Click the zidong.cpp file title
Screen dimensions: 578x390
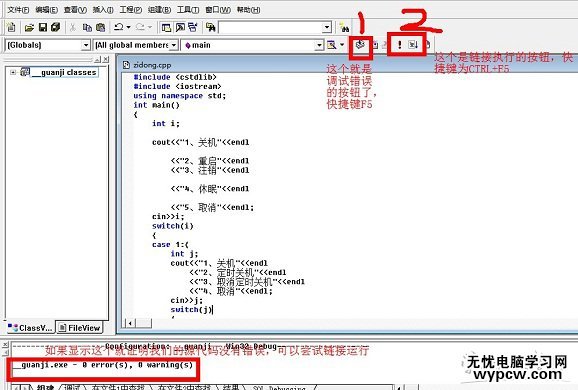pyautogui.click(x=152, y=65)
